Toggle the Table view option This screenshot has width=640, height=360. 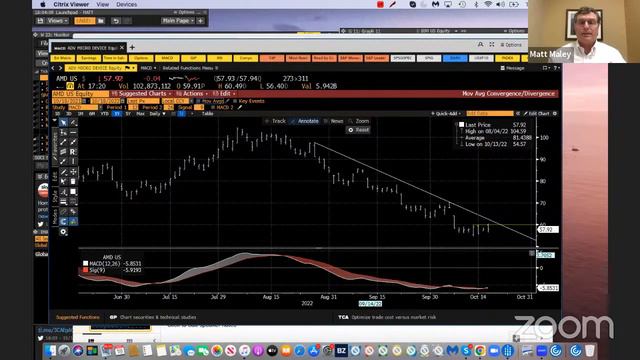207,114
